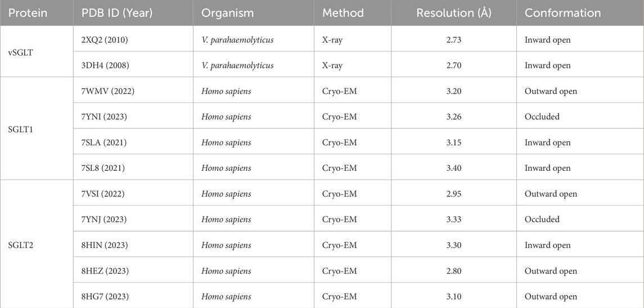Click the Conformation column header
Screen dimensions: 644x308
point(562,12)
